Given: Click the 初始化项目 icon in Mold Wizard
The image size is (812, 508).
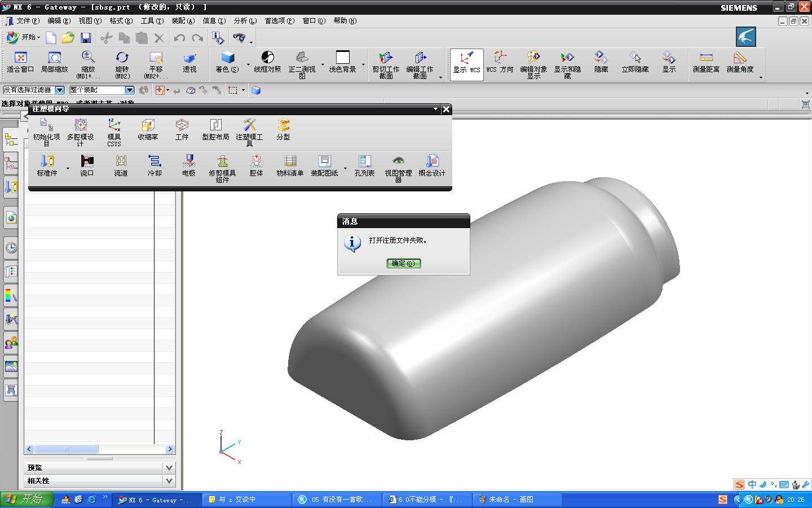Looking at the screenshot, I should [x=46, y=132].
